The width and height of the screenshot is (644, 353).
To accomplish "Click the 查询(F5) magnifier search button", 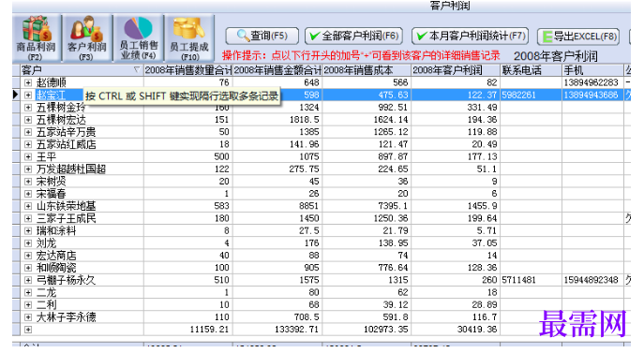I will point(262,37).
